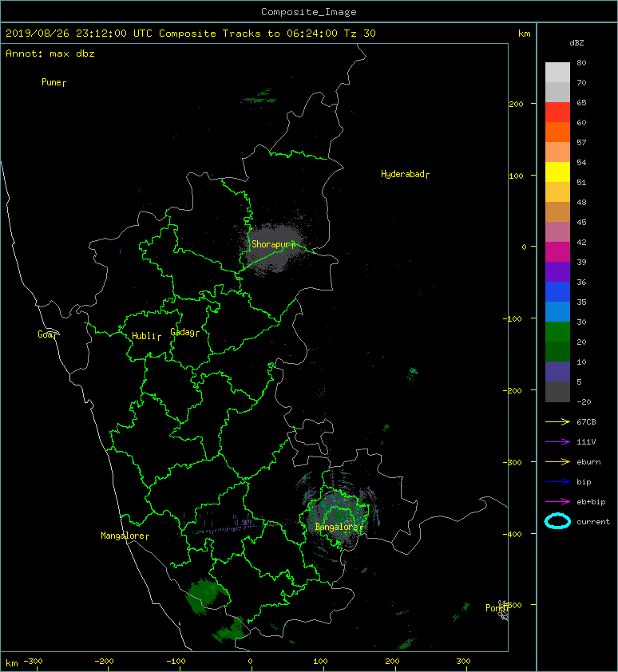Screen dimensions: 618x672
Task: Click the cyan 'current' ellipse legend icon
Action: (x=557, y=521)
